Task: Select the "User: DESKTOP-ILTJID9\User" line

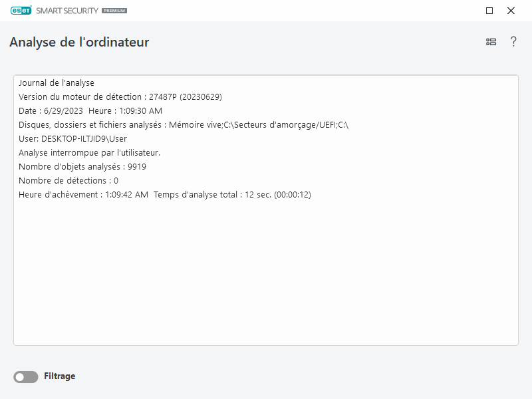Action: click(72, 139)
